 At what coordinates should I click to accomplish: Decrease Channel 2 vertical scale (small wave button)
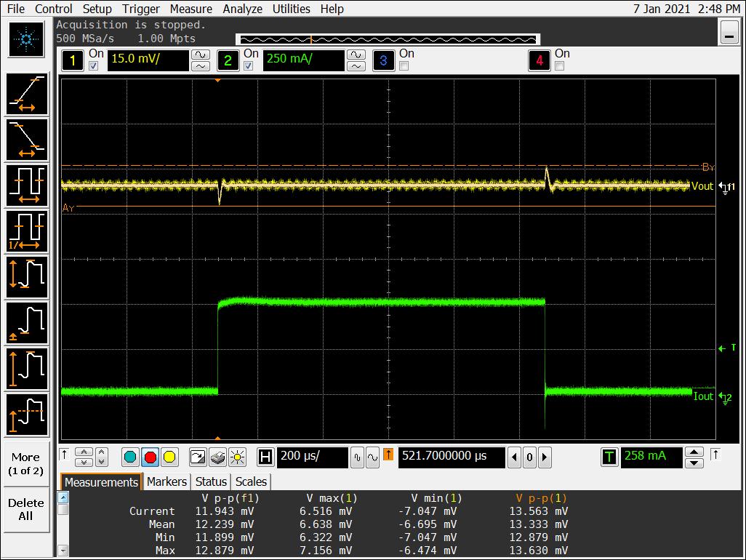pyautogui.click(x=356, y=66)
